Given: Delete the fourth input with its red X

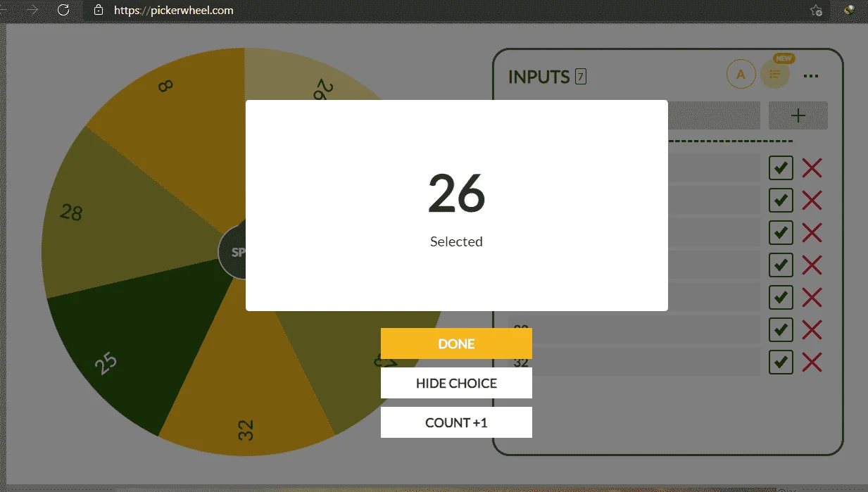Looking at the screenshot, I should 812,265.
